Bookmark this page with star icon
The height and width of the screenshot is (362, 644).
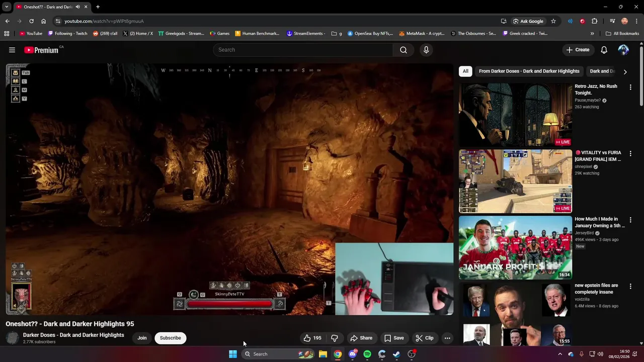pos(553,21)
